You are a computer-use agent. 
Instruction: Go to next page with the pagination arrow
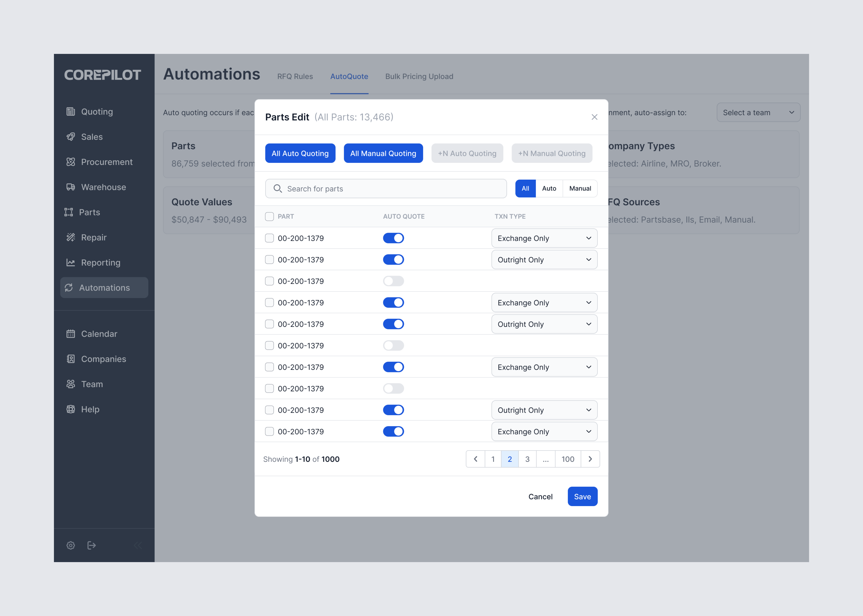coord(590,459)
